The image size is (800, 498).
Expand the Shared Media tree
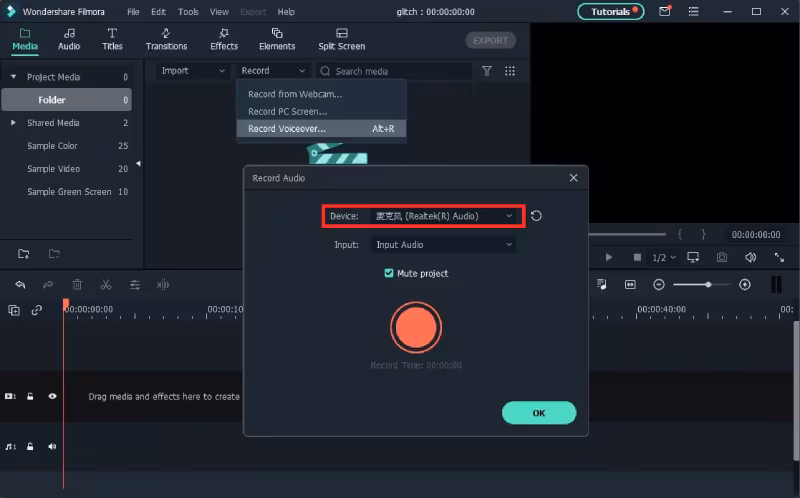point(13,122)
